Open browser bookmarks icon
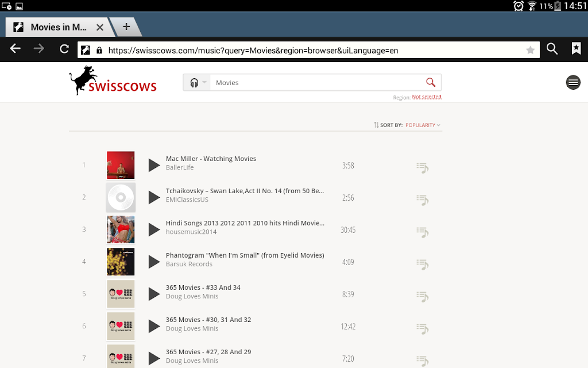This screenshot has height=368, width=588. point(576,48)
